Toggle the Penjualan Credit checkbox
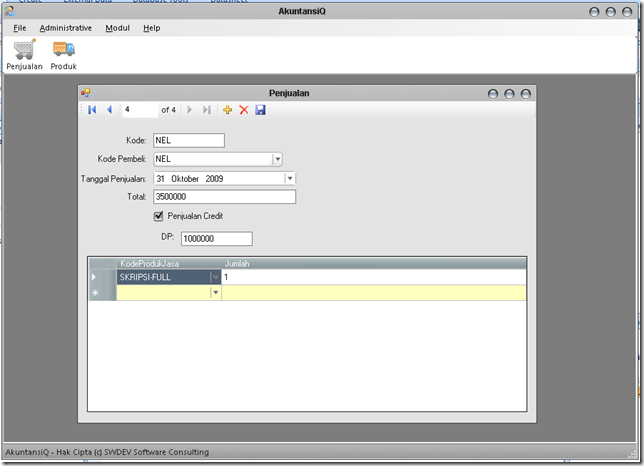The height and width of the screenshot is (466, 644). (x=159, y=216)
